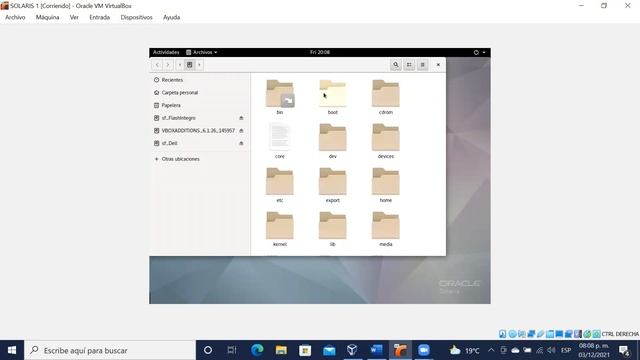Click the Windows Start button

(12, 350)
